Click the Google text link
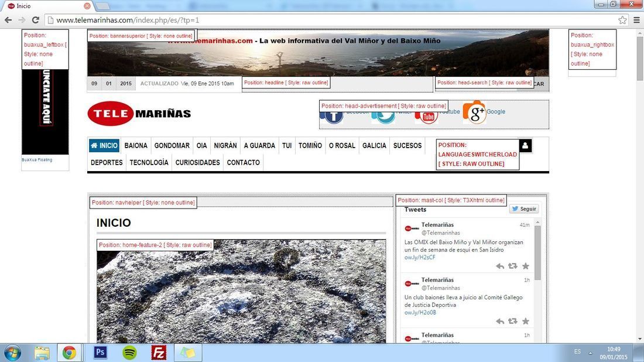The height and width of the screenshot is (362, 644). (x=496, y=111)
